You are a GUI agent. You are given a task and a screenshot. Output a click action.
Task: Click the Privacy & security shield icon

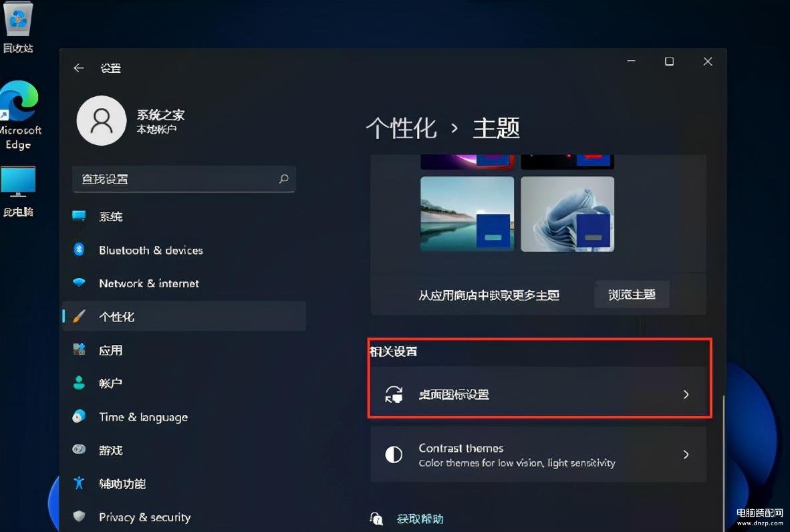[x=79, y=517]
